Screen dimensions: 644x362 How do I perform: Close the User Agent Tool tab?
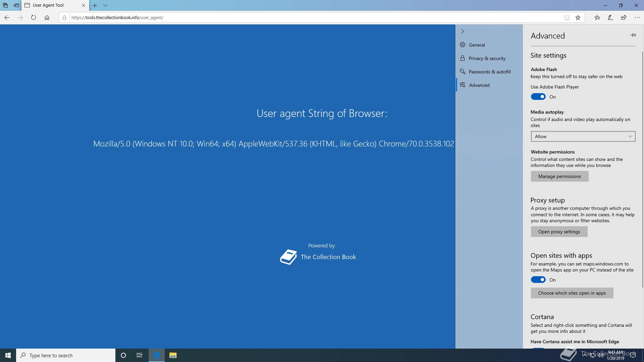[x=84, y=5]
